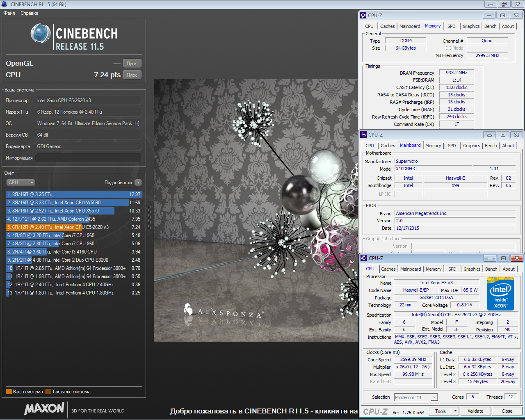525x420 pixels.
Task: Click the BIOS date 12/17/2015 field
Action: click(455, 228)
